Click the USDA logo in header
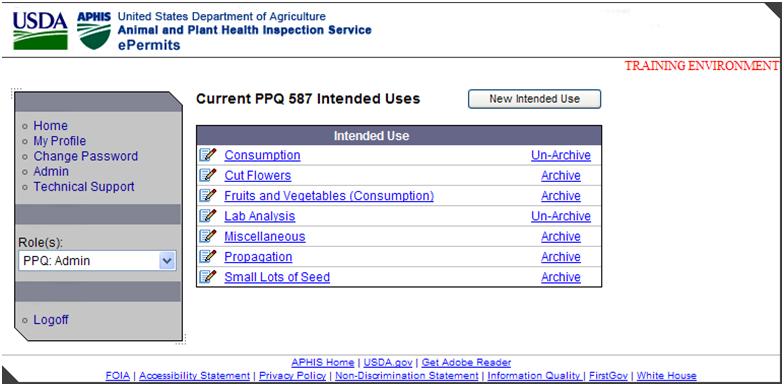The image size is (784, 386). tap(40, 30)
